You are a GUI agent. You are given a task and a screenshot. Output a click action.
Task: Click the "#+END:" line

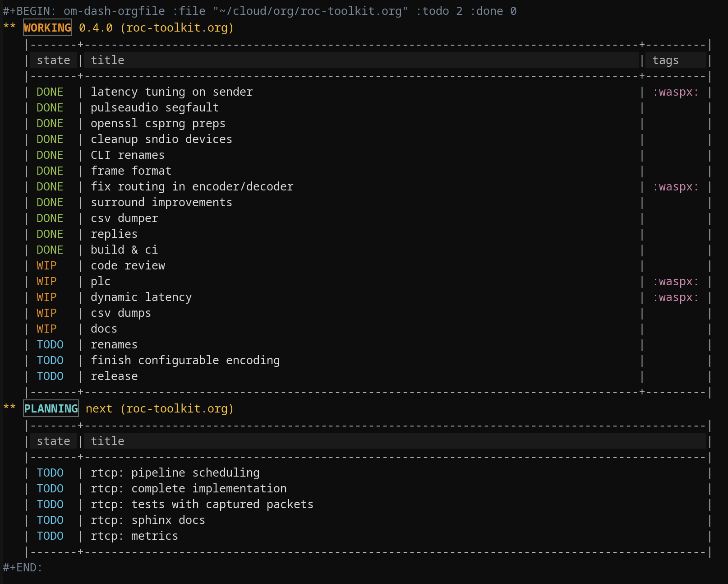click(x=23, y=568)
